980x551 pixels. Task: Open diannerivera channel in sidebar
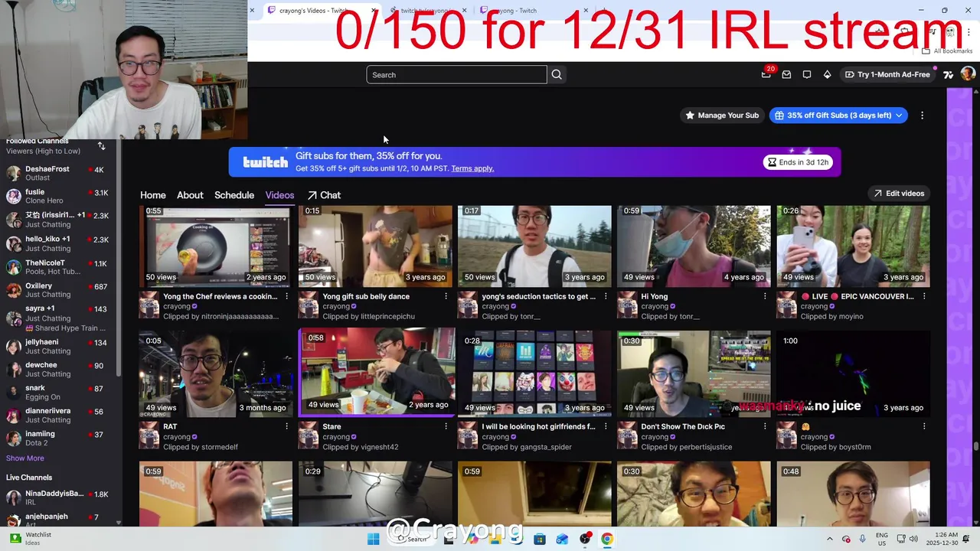tap(60, 415)
